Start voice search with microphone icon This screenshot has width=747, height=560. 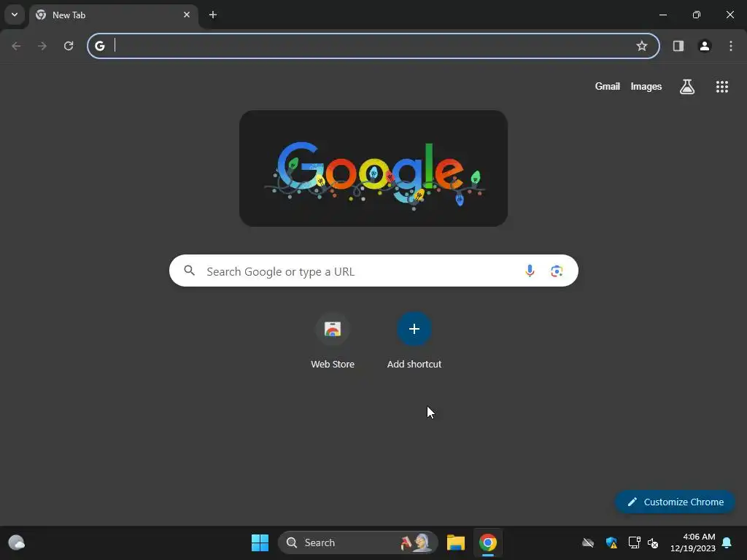click(530, 271)
